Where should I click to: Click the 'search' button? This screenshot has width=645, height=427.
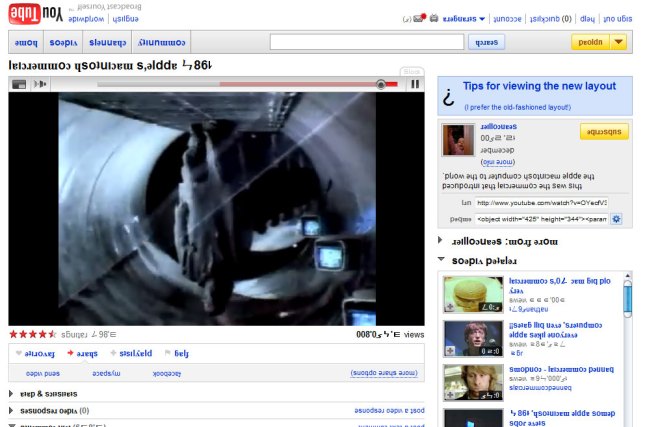tap(486, 42)
